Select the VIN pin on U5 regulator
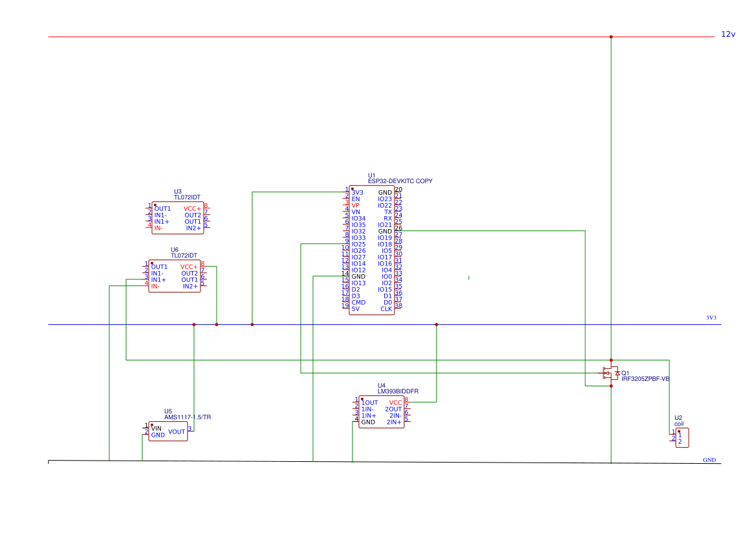Image resolution: width=756 pixels, height=535 pixels. [157, 428]
